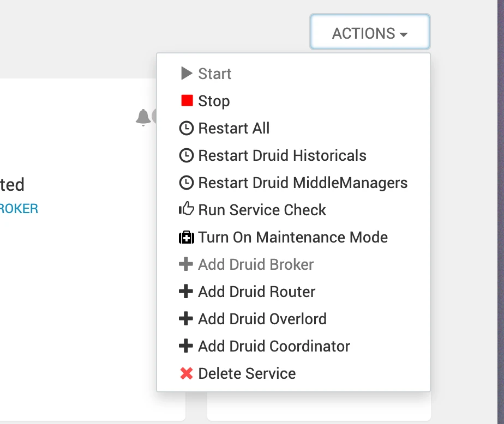Open the blue ROKER link
This screenshot has width=504, height=424.
coord(19,209)
